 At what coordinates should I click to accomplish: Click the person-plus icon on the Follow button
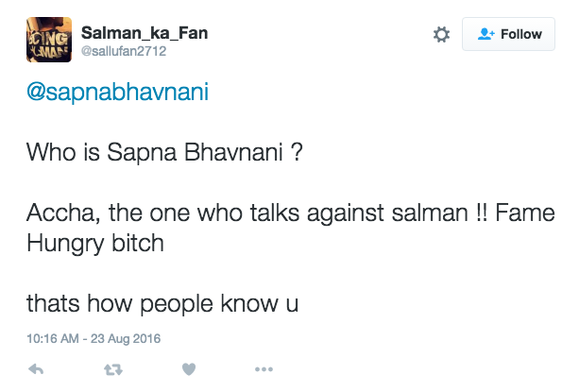486,35
